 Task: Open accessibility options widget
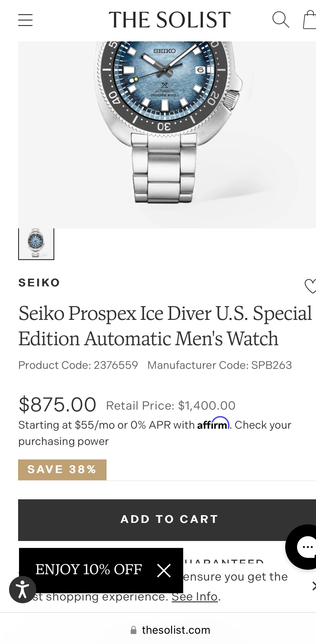(23, 589)
